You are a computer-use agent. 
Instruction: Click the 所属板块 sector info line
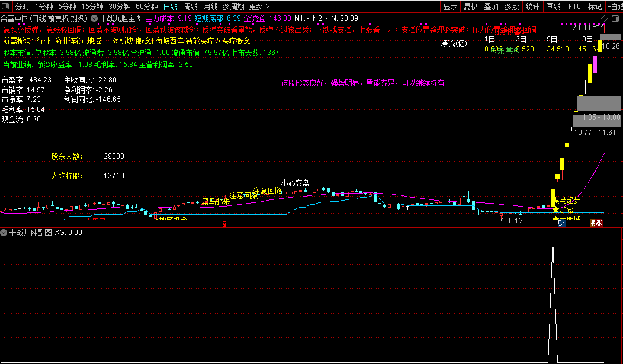pyautogui.click(x=126, y=41)
